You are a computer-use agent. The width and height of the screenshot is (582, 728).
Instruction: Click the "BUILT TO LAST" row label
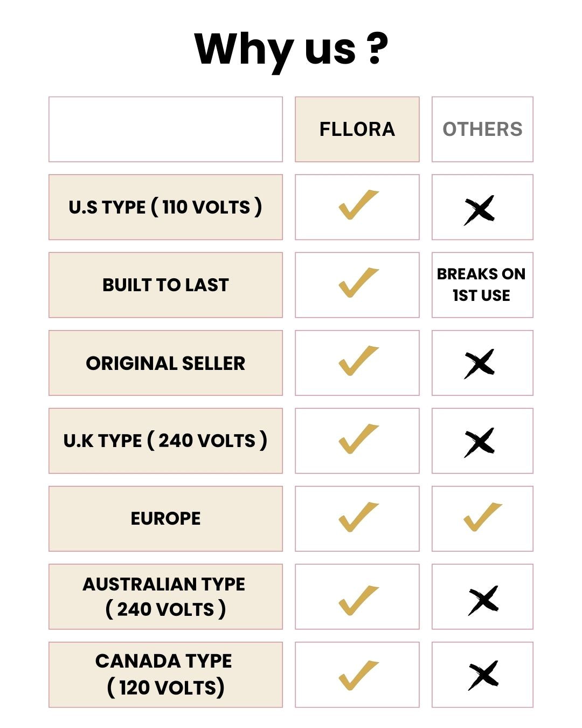point(165,285)
